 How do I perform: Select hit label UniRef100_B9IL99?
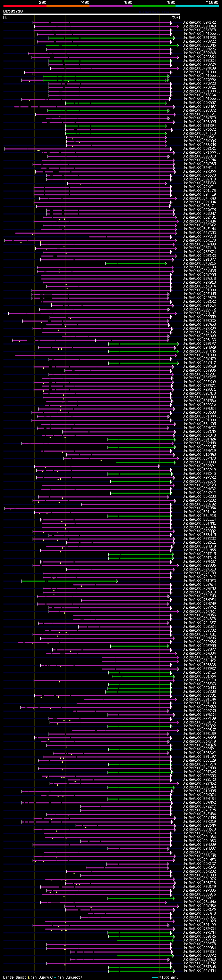coord(199,925)
